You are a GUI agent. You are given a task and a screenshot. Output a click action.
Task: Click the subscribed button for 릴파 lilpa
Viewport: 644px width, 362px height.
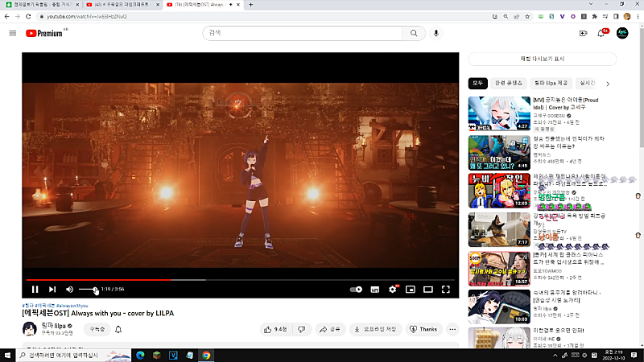97,329
